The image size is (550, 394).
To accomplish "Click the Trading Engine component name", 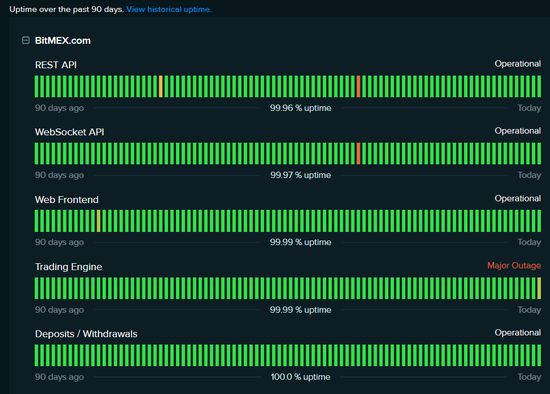I will point(68,267).
